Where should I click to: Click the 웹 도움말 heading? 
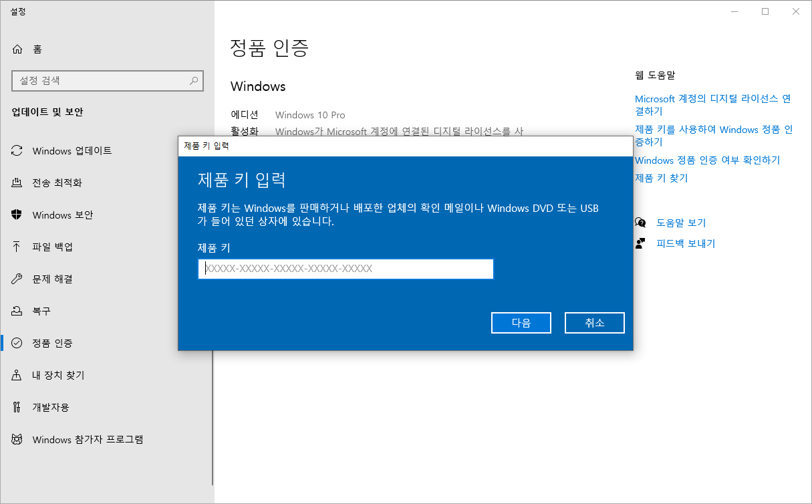655,76
